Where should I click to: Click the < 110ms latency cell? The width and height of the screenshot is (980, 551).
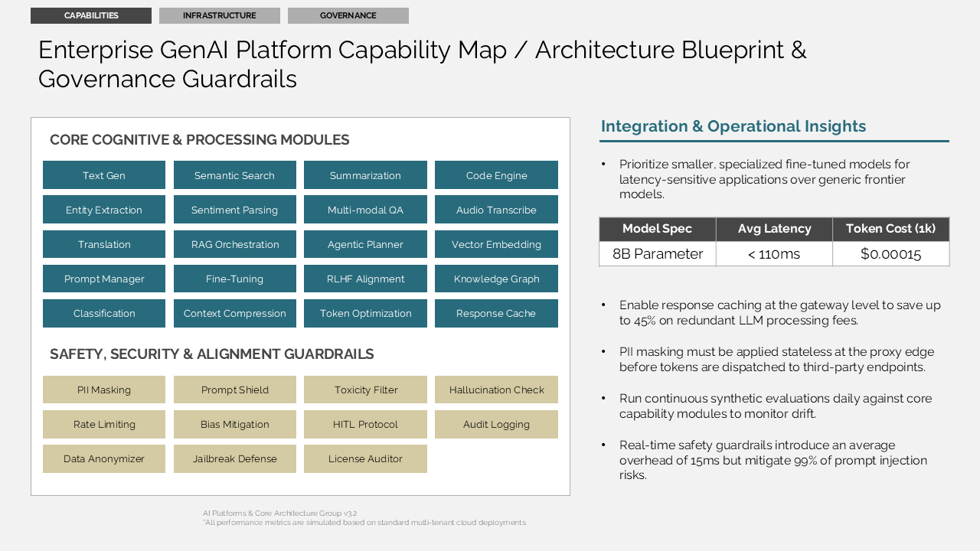(774, 254)
